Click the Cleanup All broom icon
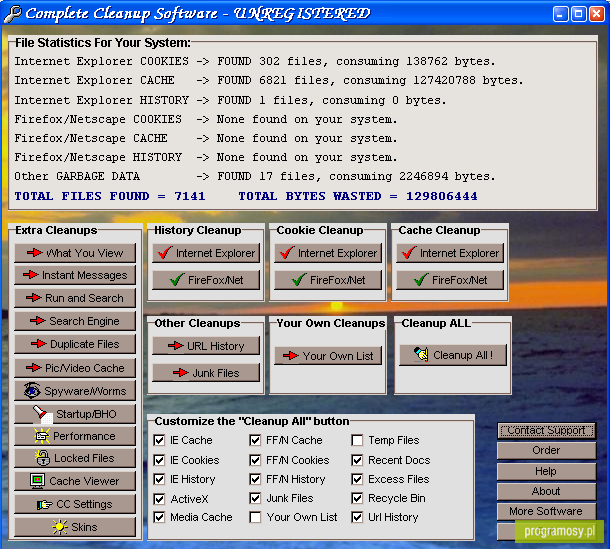This screenshot has width=610, height=549. click(421, 354)
